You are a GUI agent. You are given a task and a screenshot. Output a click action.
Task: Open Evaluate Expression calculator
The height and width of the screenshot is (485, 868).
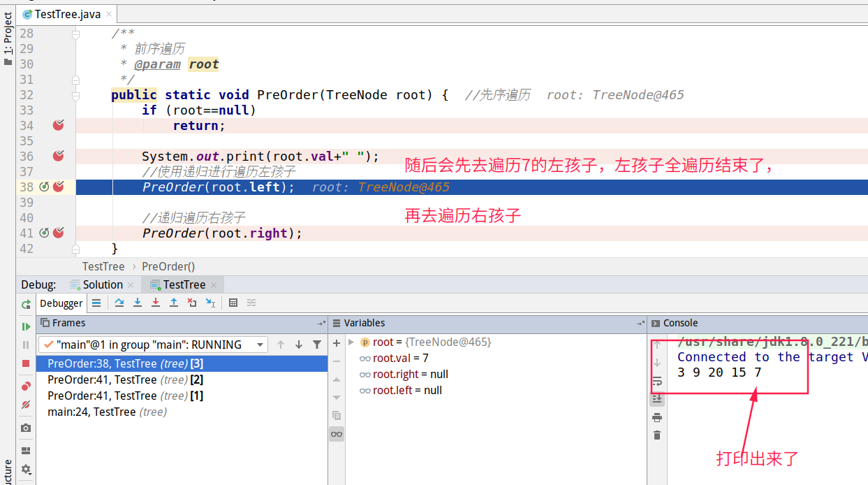(x=233, y=303)
